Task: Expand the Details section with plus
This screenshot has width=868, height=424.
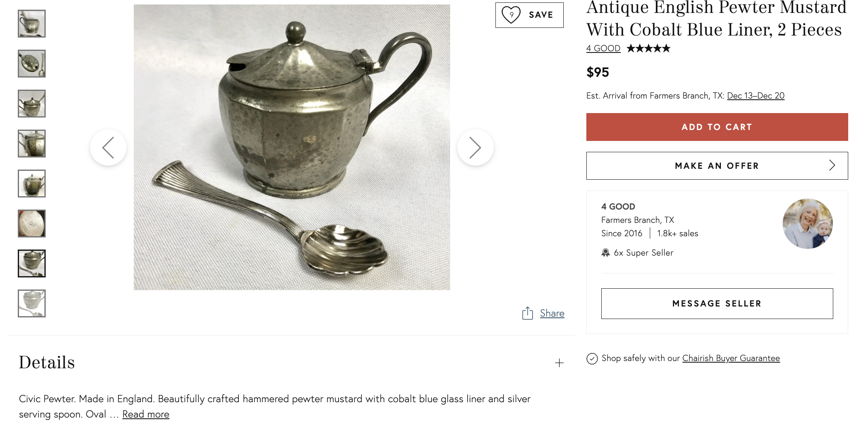Action: tap(559, 363)
